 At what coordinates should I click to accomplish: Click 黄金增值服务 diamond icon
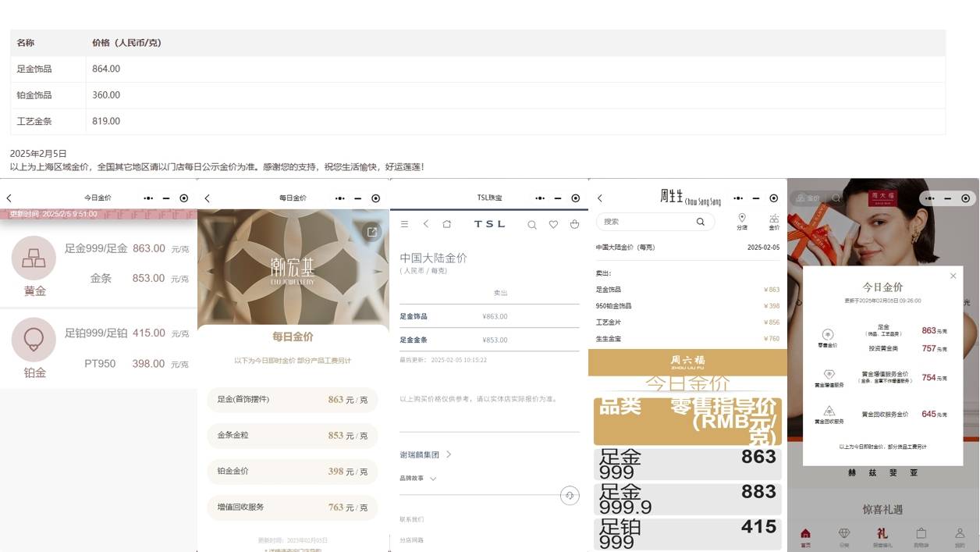(829, 375)
